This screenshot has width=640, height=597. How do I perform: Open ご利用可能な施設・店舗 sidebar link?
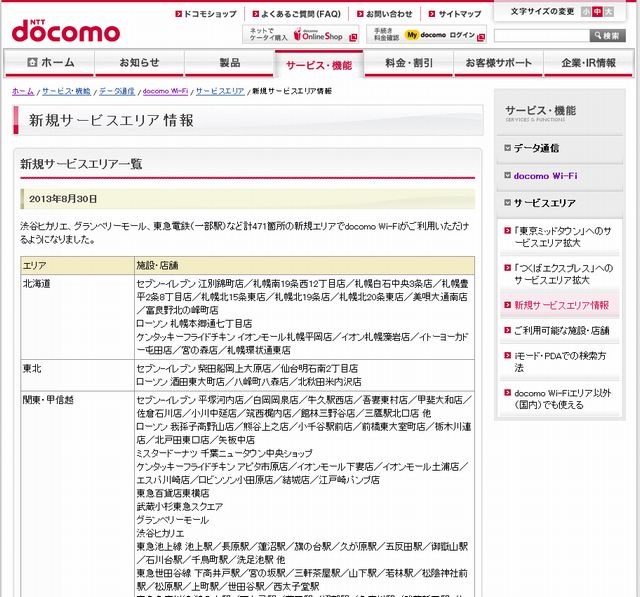[561, 330]
